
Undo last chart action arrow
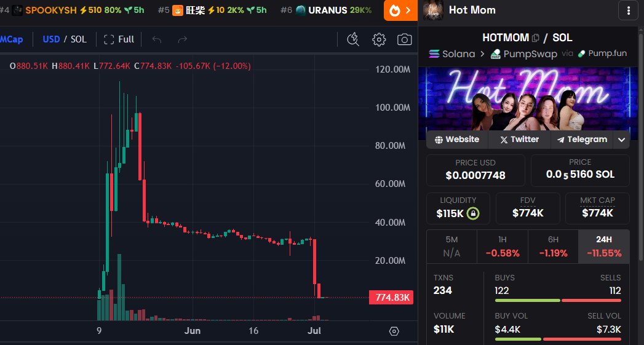[x=156, y=39]
